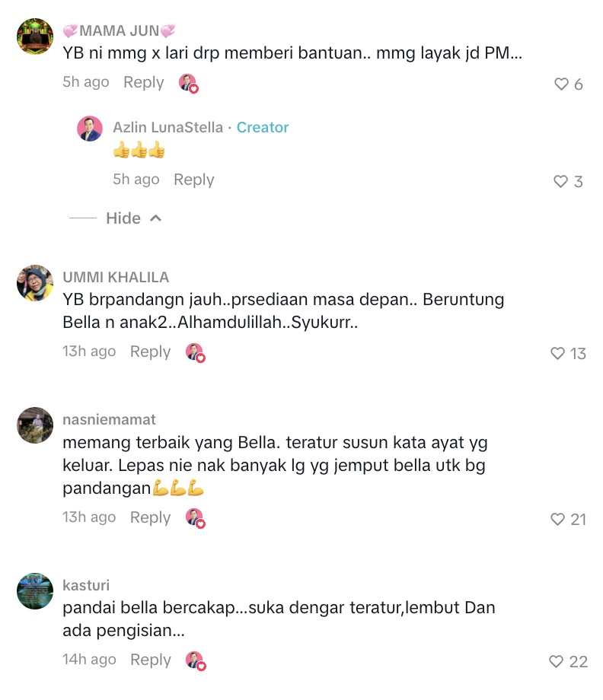Reply to UMMI KHALILA's comment
Image resolution: width=603 pixels, height=700 pixels.
pyautogui.click(x=151, y=352)
